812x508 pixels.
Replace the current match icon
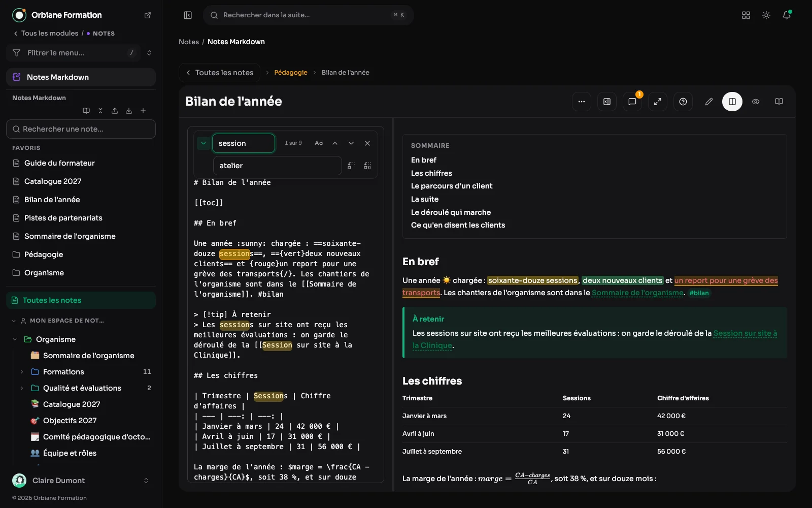coord(351,166)
